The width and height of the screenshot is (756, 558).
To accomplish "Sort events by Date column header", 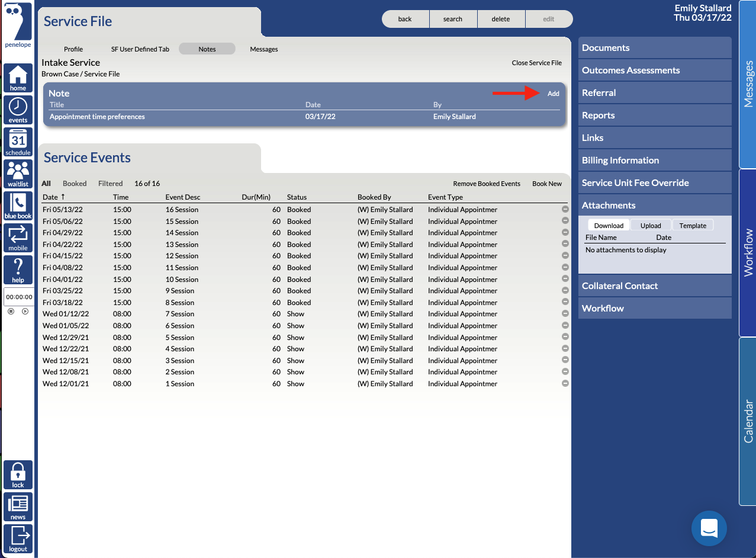I will (54, 197).
